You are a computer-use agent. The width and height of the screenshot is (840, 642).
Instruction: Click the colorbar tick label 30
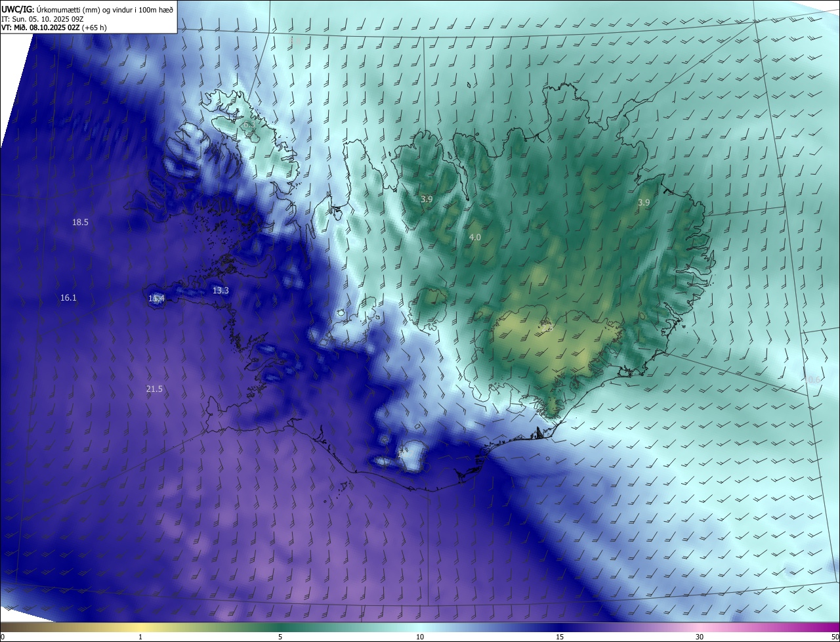[x=700, y=637]
